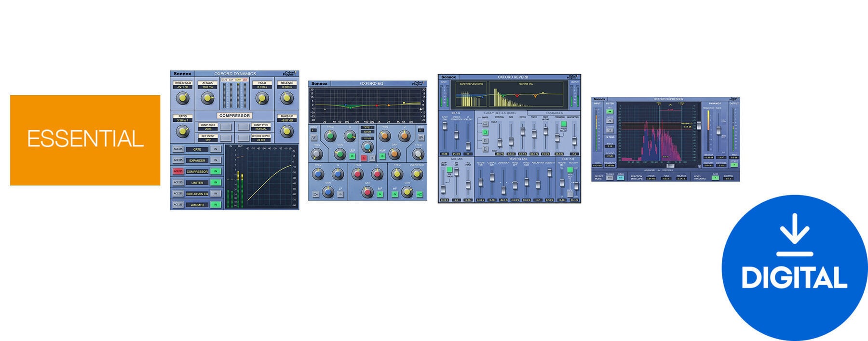The height and width of the screenshot is (341, 868).
Task: Toggle the Side-Chain EQ IN button
Action: (216, 194)
